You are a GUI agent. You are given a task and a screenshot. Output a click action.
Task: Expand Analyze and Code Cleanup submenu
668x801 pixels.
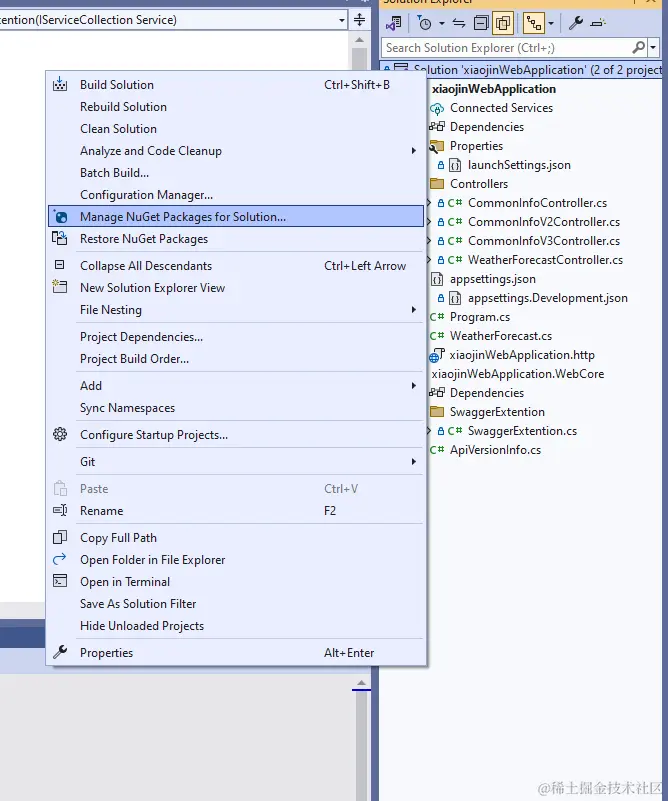pos(236,151)
